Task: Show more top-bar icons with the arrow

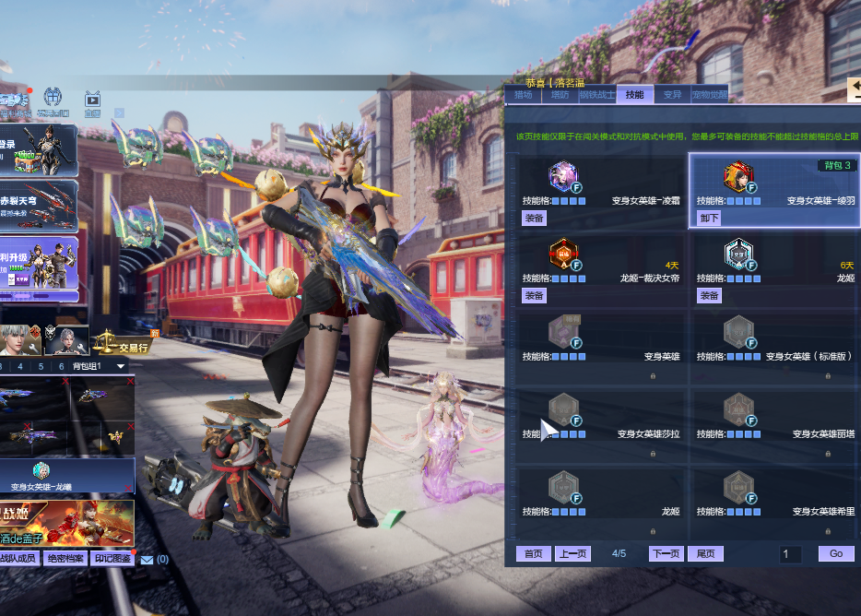Action: pos(119,113)
